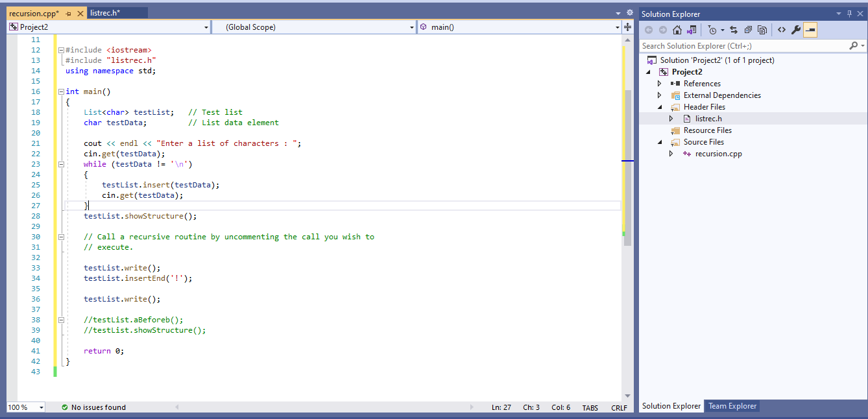Expand the External Dependencies node
Screen dimensions: 868x419
tap(659, 95)
